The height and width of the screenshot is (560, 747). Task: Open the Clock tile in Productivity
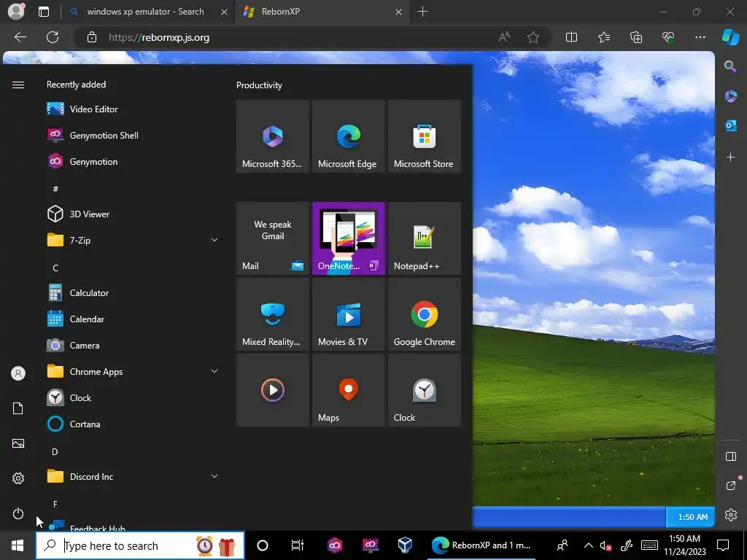pyautogui.click(x=425, y=390)
